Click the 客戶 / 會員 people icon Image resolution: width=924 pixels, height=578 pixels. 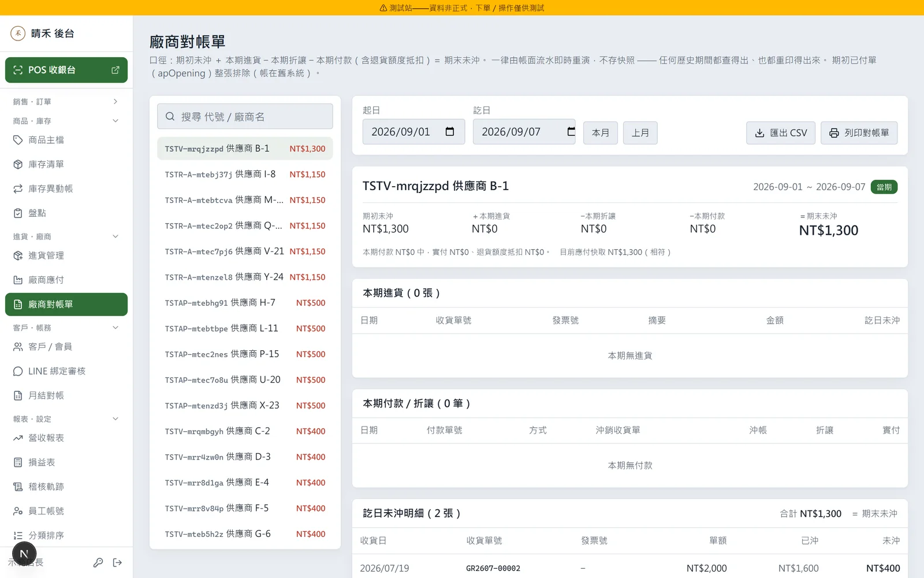click(x=18, y=347)
